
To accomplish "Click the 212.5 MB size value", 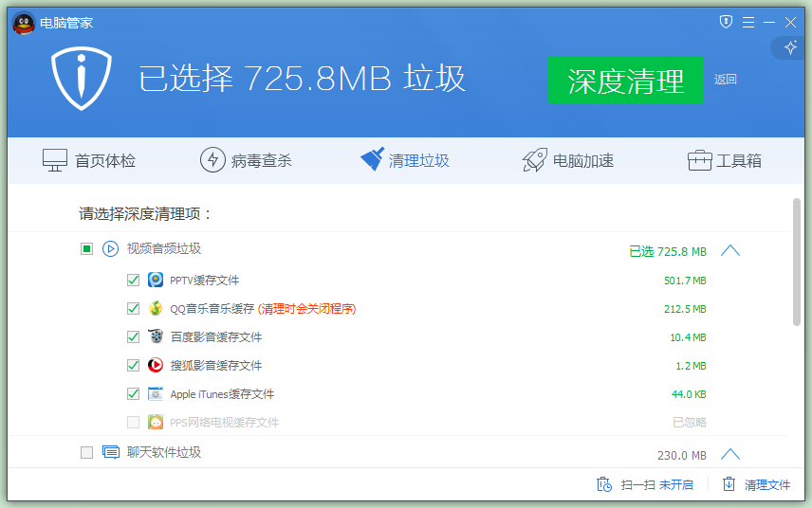I will (x=685, y=309).
